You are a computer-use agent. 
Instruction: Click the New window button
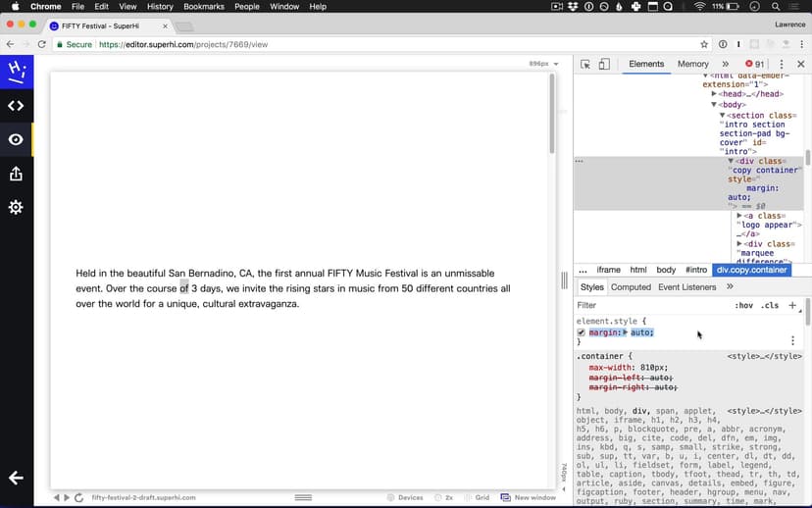tap(529, 497)
